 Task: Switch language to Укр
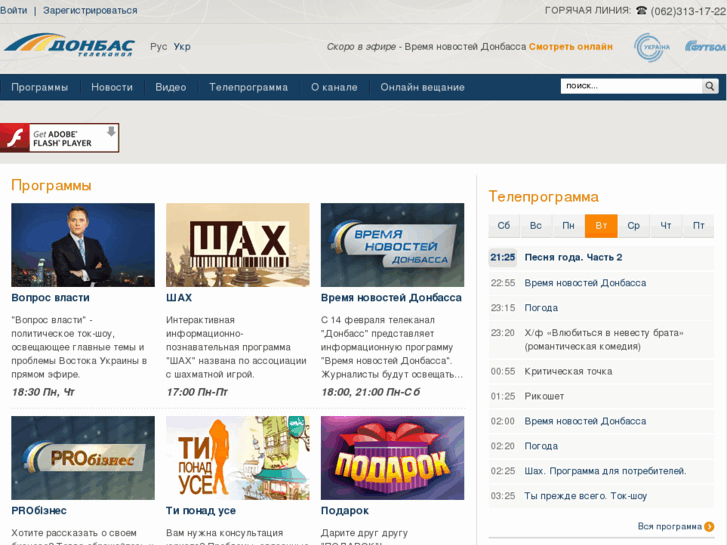pyautogui.click(x=182, y=46)
